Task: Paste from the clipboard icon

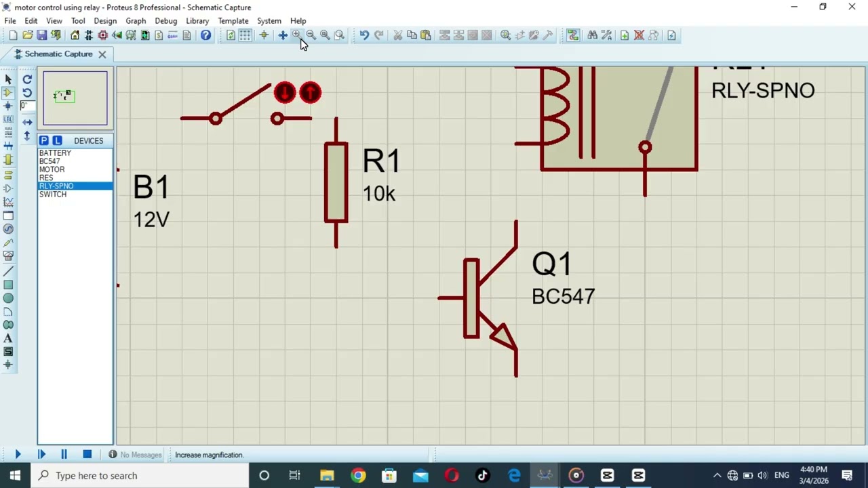Action: [426, 35]
